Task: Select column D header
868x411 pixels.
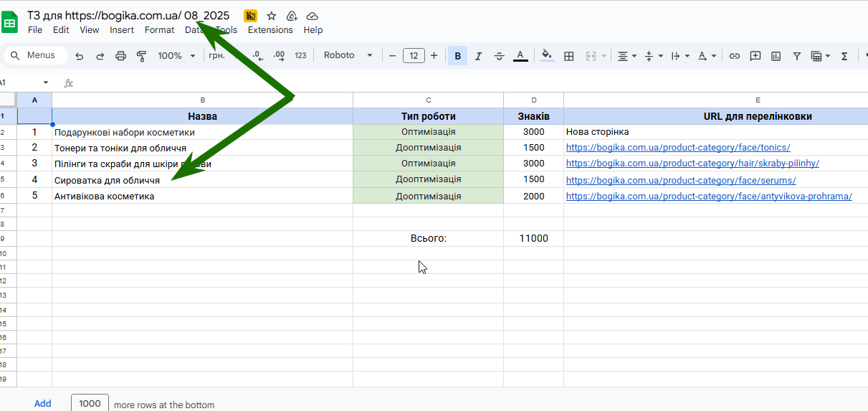Action: coord(533,100)
